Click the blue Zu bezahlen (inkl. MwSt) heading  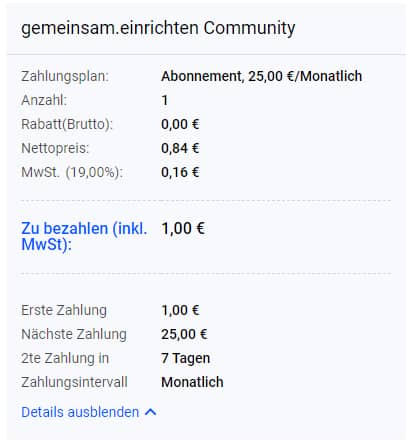[x=84, y=236]
